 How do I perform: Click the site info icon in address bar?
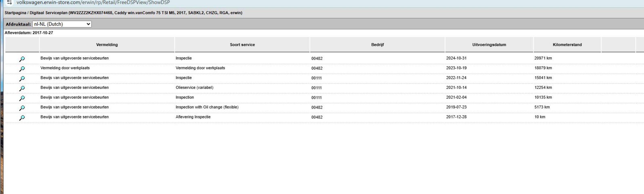coord(9,2)
